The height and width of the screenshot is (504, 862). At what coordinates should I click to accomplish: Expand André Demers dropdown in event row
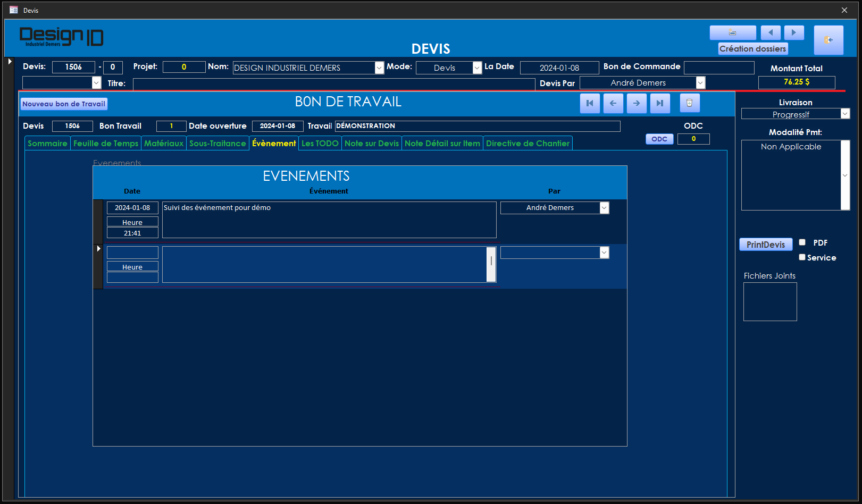tap(604, 208)
